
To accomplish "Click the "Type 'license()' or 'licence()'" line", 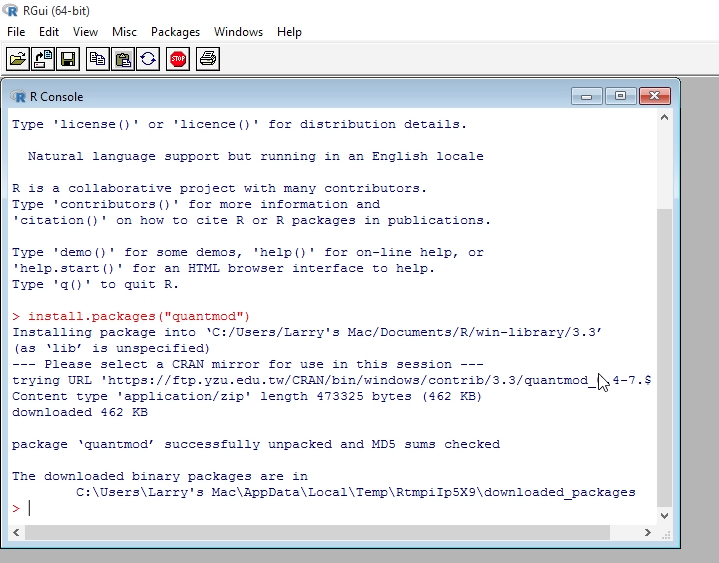I will coord(239,124).
